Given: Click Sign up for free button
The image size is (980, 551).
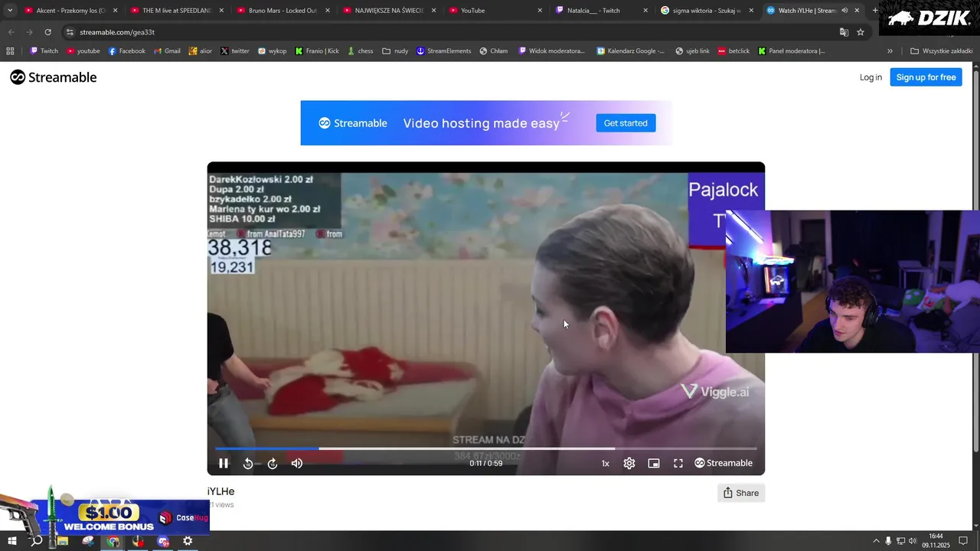Looking at the screenshot, I should 926,77.
